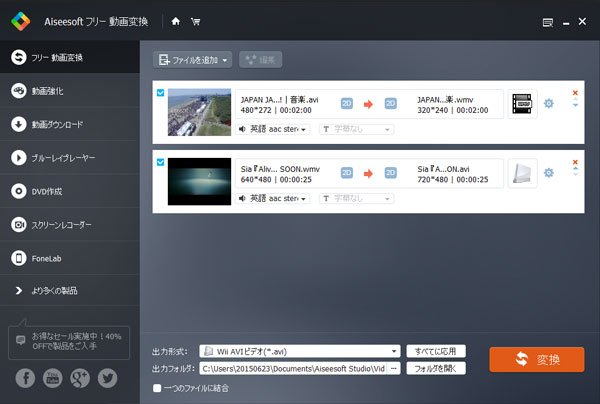Image resolution: width=600 pixels, height=404 pixels.
Task: Click the DVD作成 disc icon
Action: 19,191
